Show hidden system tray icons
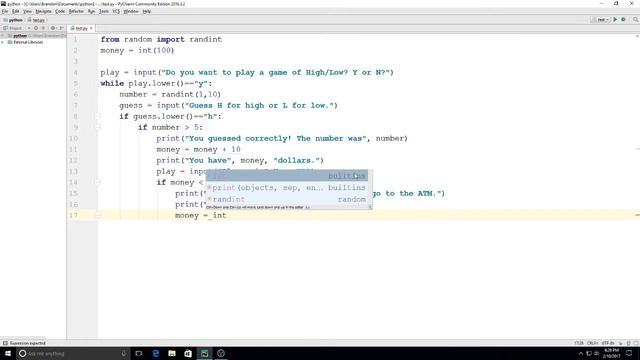The image size is (640, 360). click(581, 353)
